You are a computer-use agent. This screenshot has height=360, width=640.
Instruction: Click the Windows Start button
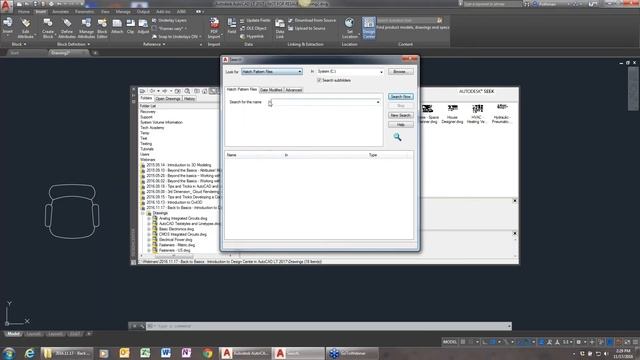pyautogui.click(x=9, y=353)
